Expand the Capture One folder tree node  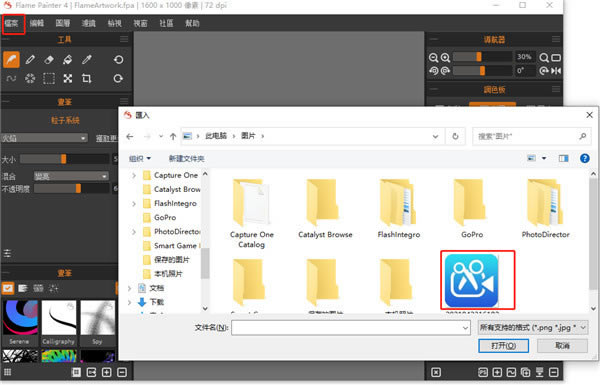(x=134, y=176)
